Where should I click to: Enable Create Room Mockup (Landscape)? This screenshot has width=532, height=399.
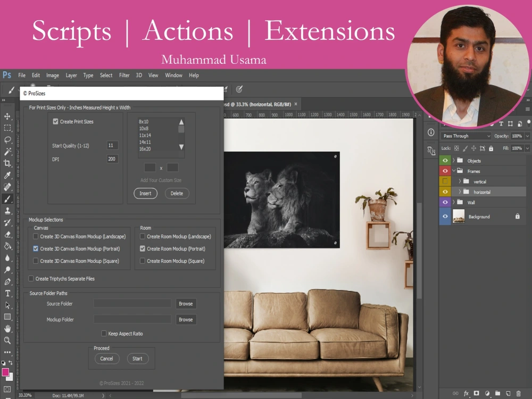point(142,236)
